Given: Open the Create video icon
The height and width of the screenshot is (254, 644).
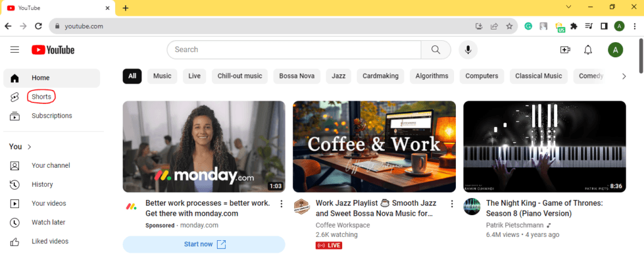Looking at the screenshot, I should click(x=565, y=50).
